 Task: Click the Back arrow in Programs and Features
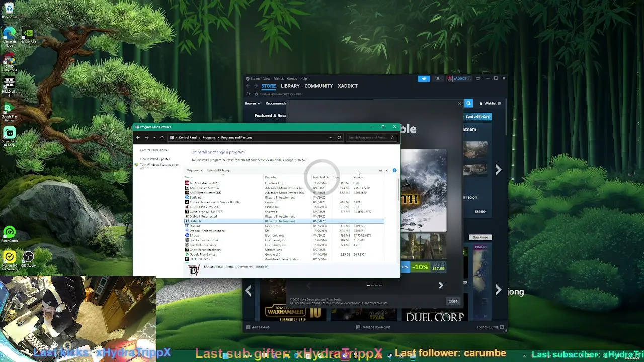pos(138,137)
